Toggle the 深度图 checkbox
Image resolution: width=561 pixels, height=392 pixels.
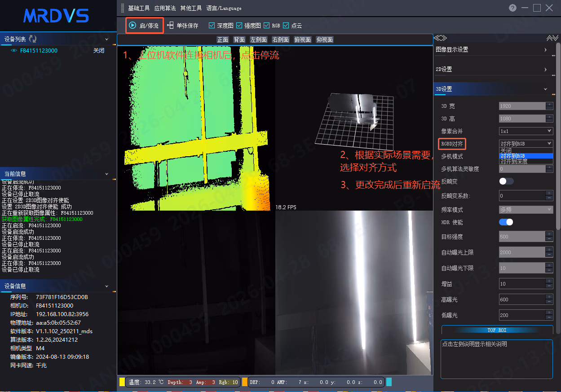tap(212, 26)
